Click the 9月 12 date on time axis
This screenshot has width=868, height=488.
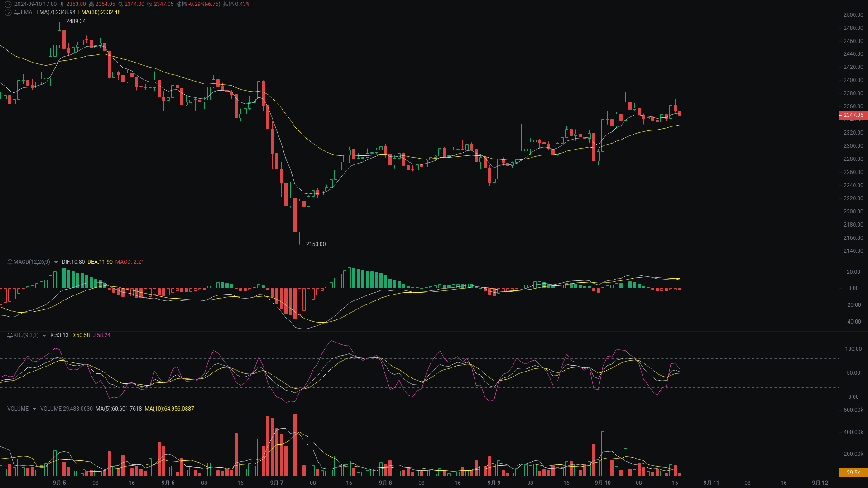[x=820, y=483]
